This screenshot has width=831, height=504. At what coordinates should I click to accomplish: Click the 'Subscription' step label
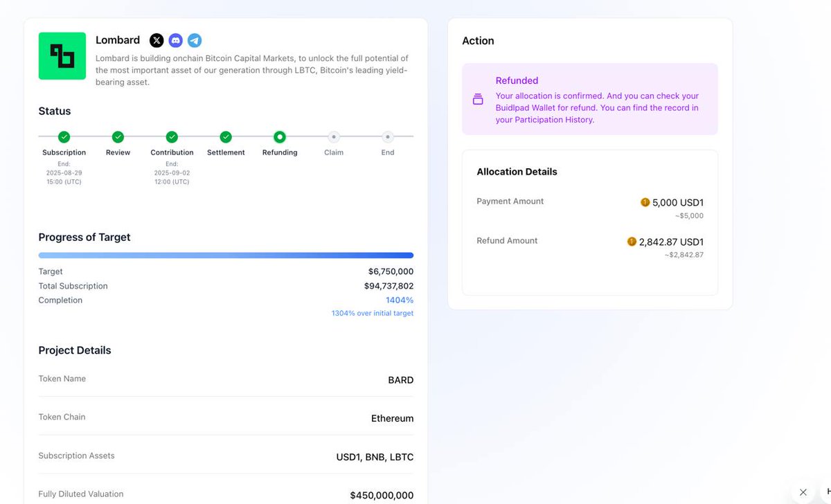tap(64, 152)
